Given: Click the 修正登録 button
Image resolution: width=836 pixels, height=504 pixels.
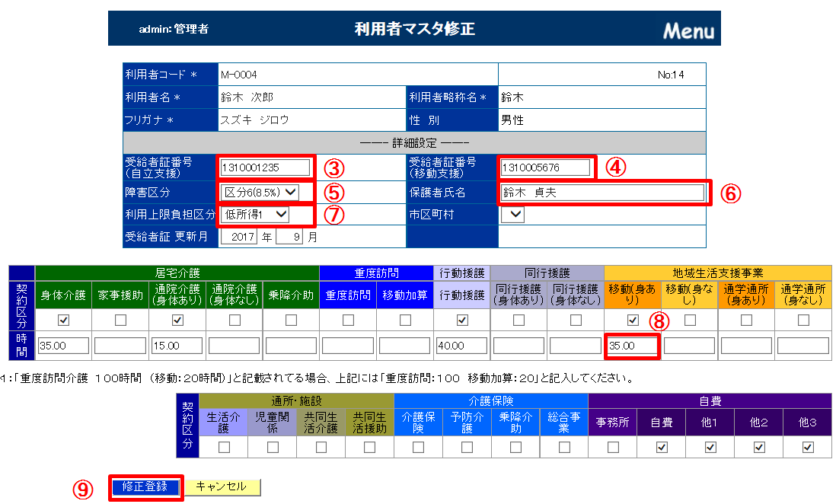Looking at the screenshot, I should (145, 486).
